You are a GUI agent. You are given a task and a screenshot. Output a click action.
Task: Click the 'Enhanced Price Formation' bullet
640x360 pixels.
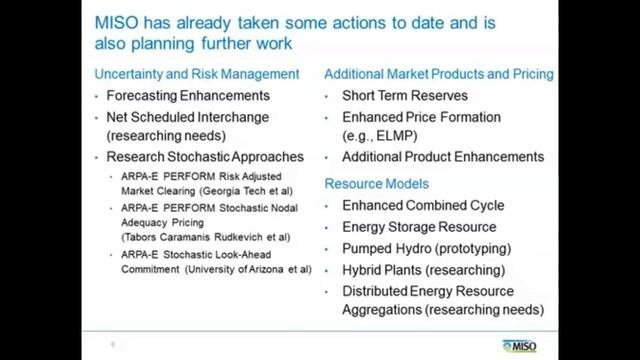tap(421, 126)
